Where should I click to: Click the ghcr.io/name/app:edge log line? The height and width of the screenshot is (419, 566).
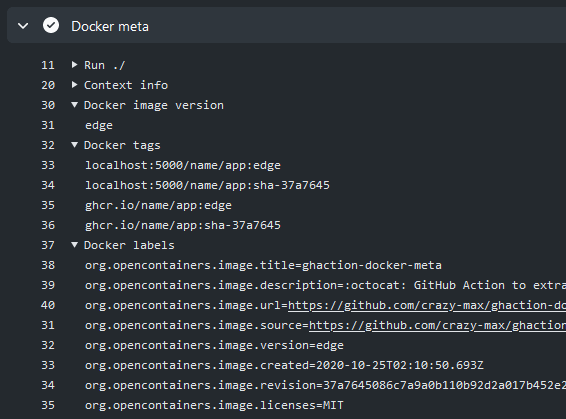click(x=158, y=205)
